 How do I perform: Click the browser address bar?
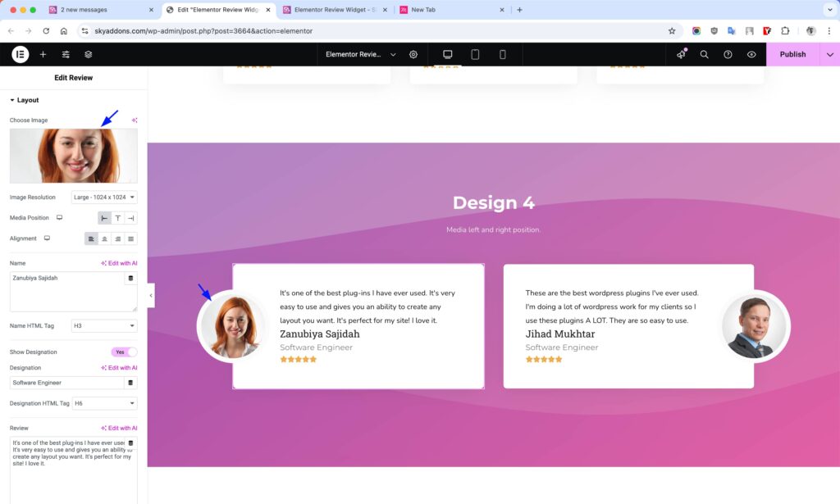click(375, 31)
